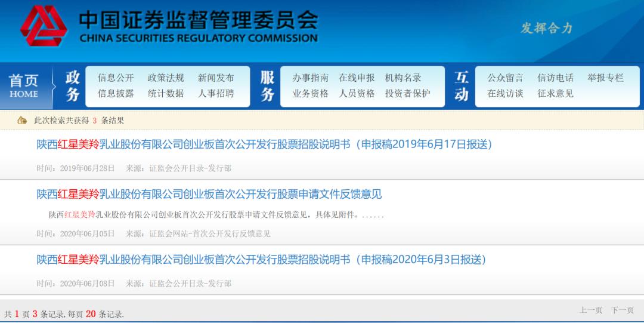This screenshot has height=323, width=644.
Task: Click feedback result snippet ending 具体见附件
Action: [x=216, y=215]
